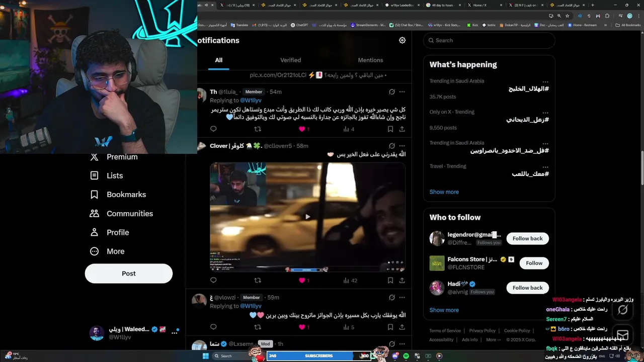Open Grok icon on Th @1luia_ tweet
This screenshot has width=644, height=362.
[x=391, y=92]
